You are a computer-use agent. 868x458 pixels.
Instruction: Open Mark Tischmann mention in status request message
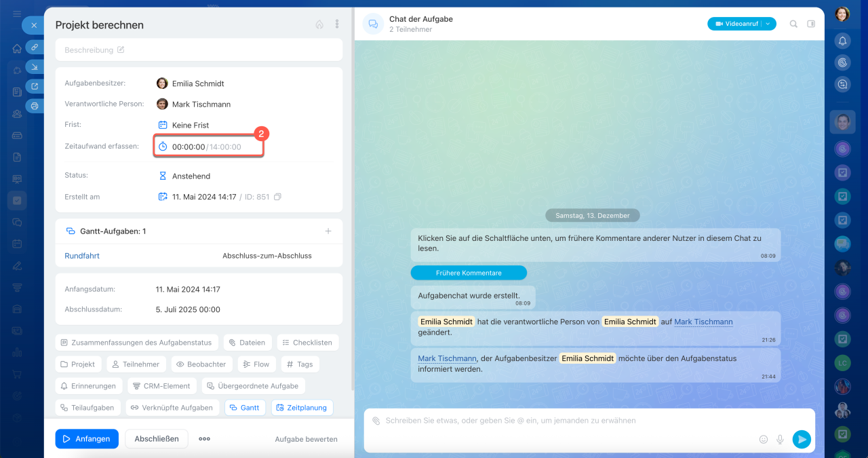click(x=447, y=358)
